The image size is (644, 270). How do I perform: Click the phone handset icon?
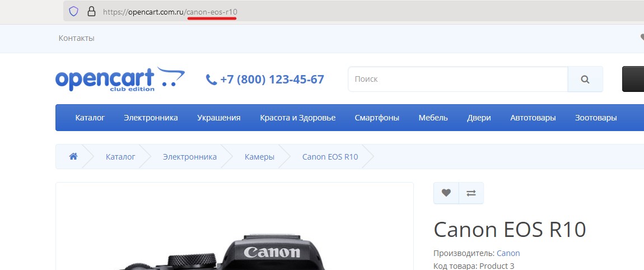211,80
